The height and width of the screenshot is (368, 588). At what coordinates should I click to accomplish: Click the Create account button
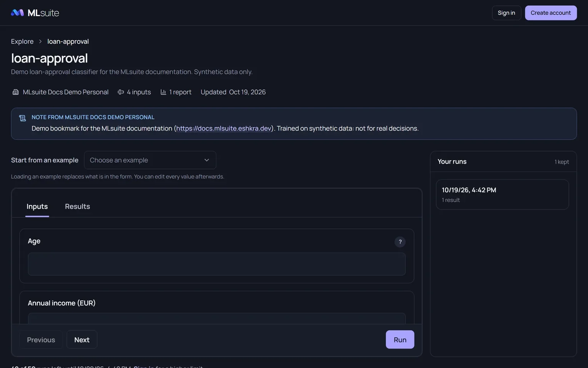(x=550, y=13)
